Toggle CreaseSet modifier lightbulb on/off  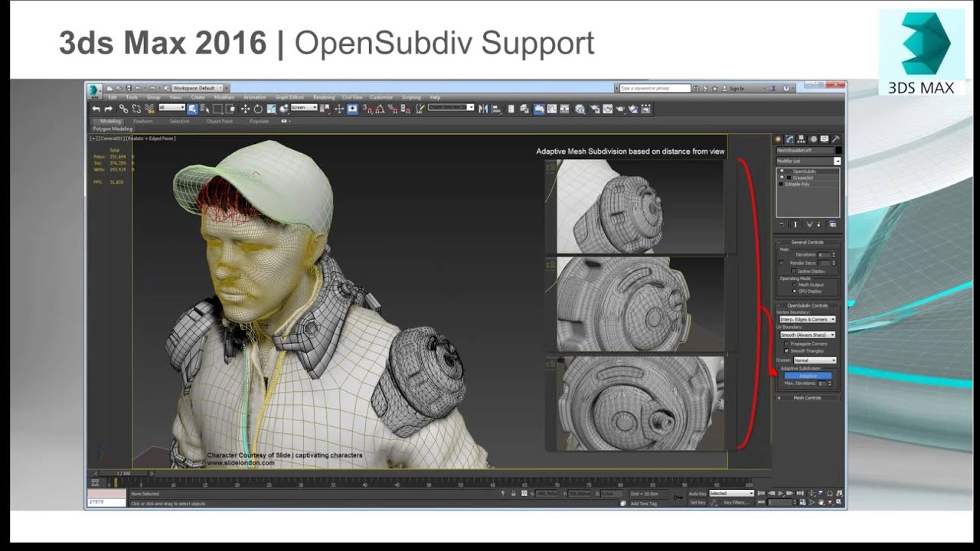[x=782, y=178]
